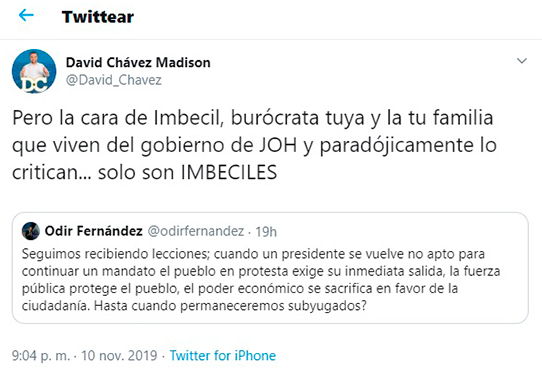Open the Twitter for iPhone source link

click(x=223, y=356)
